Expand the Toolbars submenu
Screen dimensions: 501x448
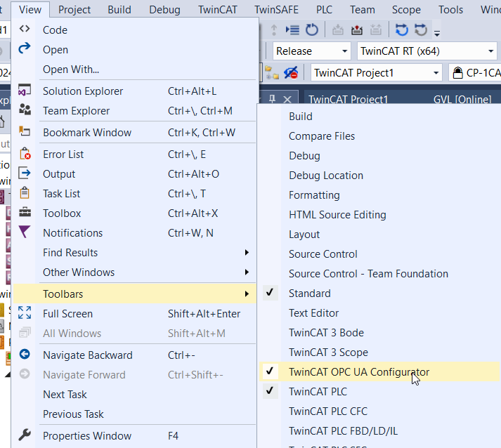(134, 294)
